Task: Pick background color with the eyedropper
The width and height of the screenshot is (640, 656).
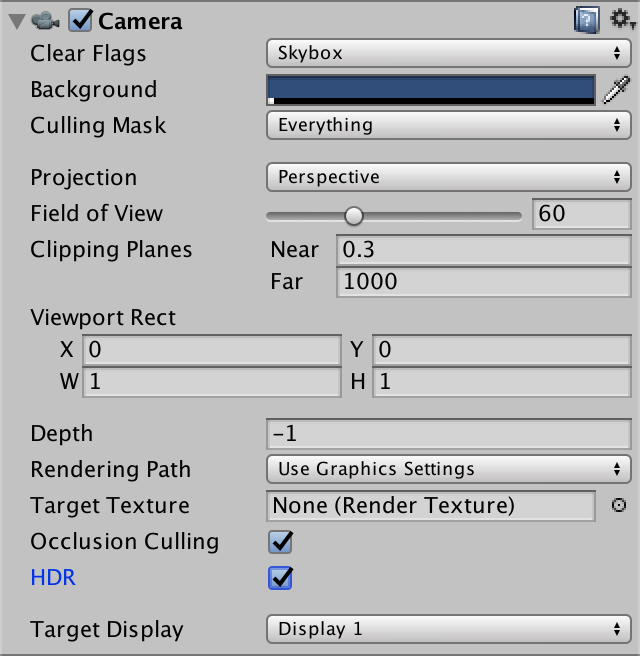Action: [617, 90]
